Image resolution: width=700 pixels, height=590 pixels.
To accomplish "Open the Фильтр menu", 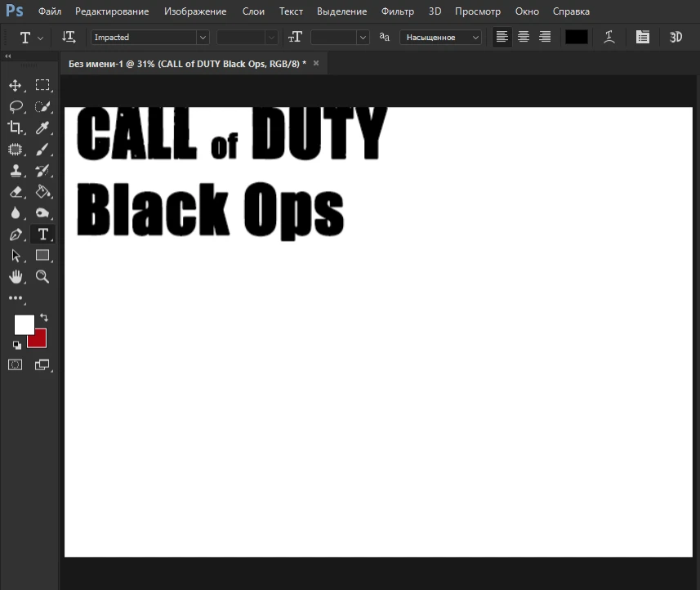I will coord(397,11).
